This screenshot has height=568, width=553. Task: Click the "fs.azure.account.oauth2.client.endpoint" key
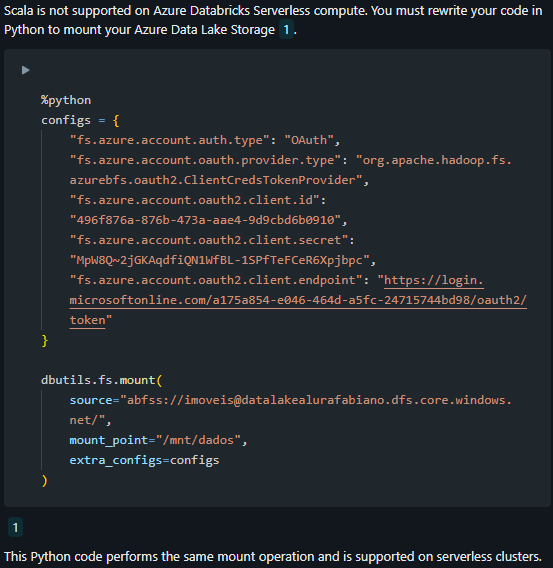[216, 280]
